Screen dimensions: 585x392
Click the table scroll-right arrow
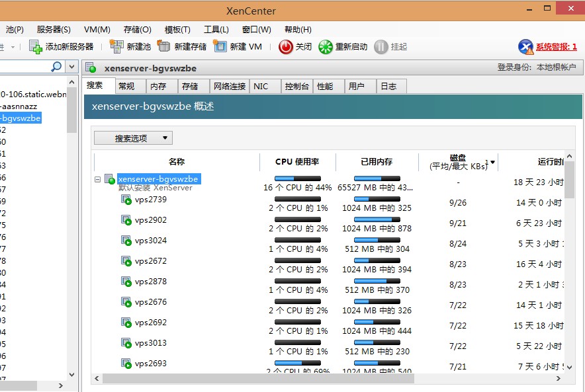(x=558, y=379)
